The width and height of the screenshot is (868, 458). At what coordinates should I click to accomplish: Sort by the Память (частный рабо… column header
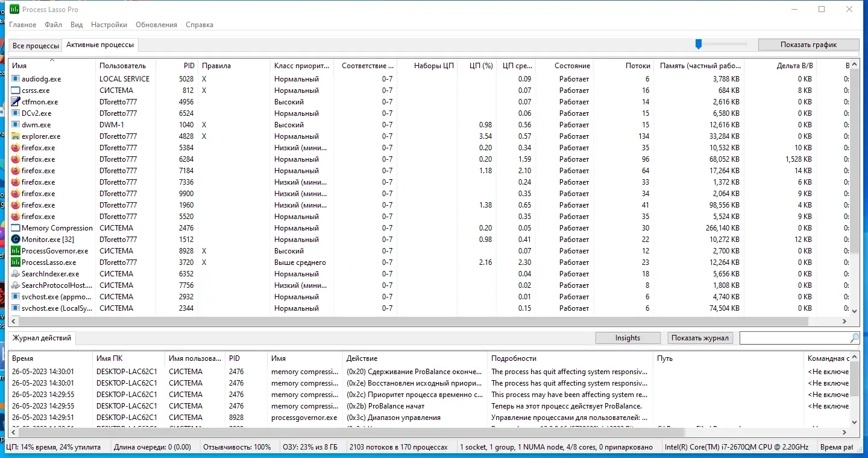(699, 66)
